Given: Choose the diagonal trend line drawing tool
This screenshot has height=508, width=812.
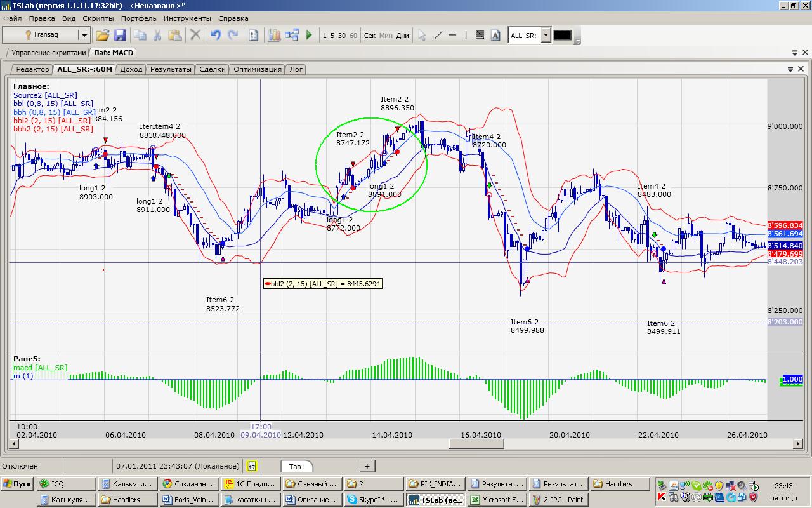Looking at the screenshot, I should tap(438, 36).
